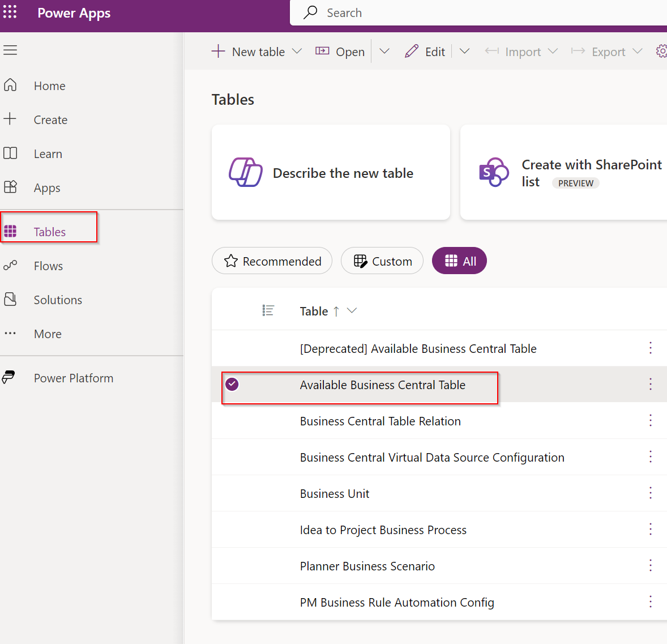
Task: Open the settings gear in the toolbar
Action: coord(661,51)
